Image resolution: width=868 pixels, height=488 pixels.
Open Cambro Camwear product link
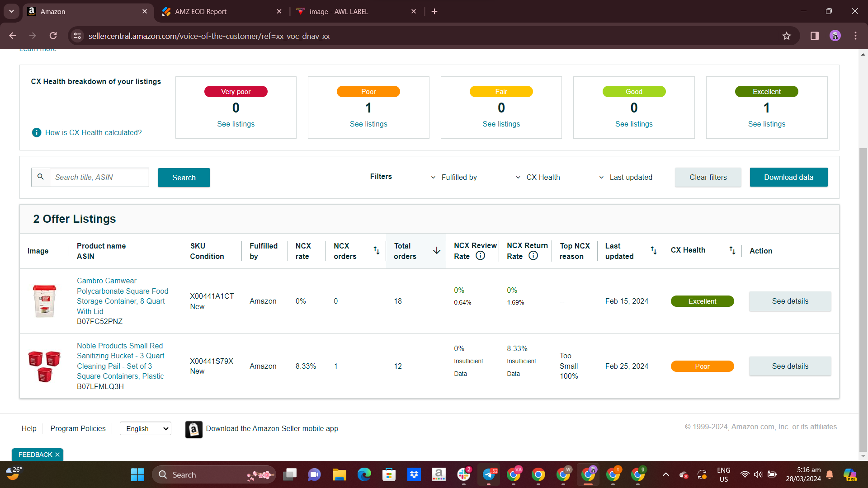tap(123, 296)
